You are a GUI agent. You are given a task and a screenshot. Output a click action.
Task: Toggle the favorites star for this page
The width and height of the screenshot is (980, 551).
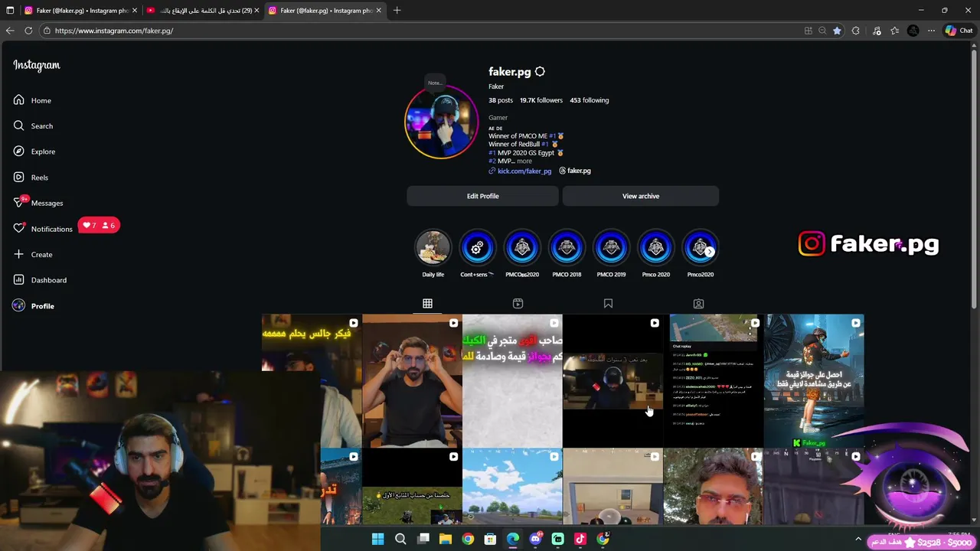coord(837,31)
